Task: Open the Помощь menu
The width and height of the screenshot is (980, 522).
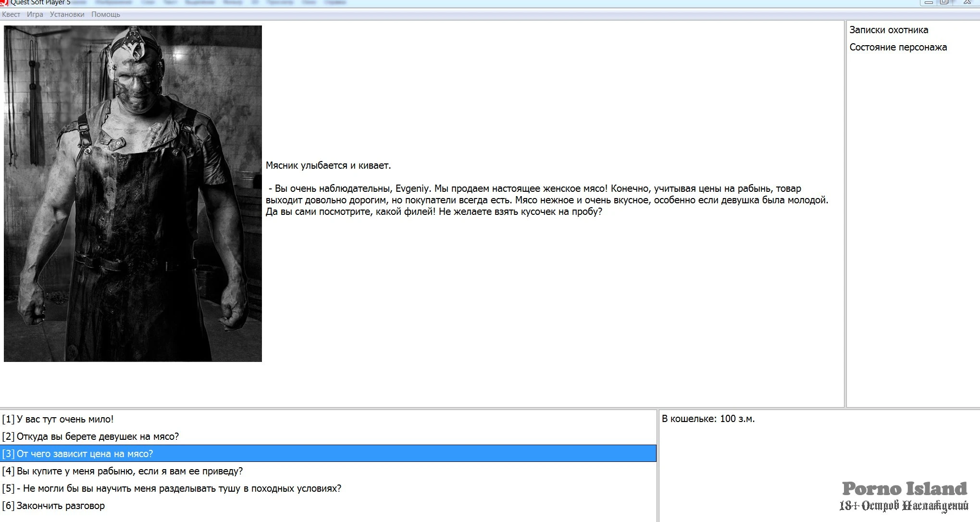Action: click(x=106, y=14)
